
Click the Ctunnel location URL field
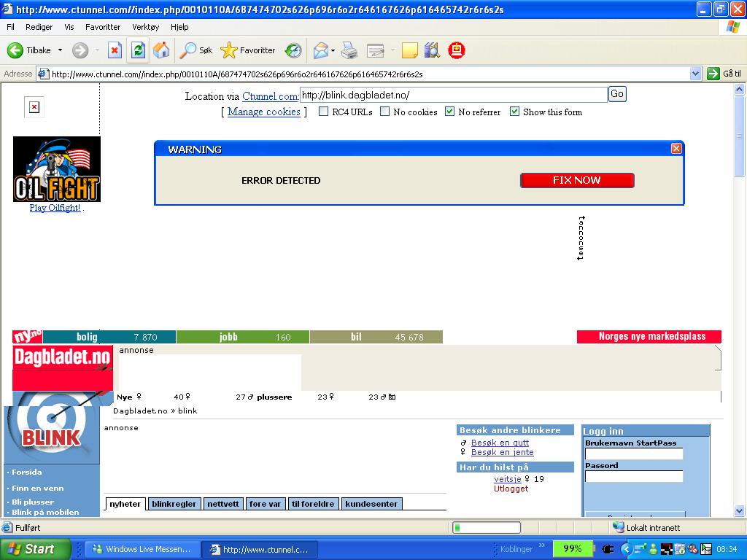(454, 95)
